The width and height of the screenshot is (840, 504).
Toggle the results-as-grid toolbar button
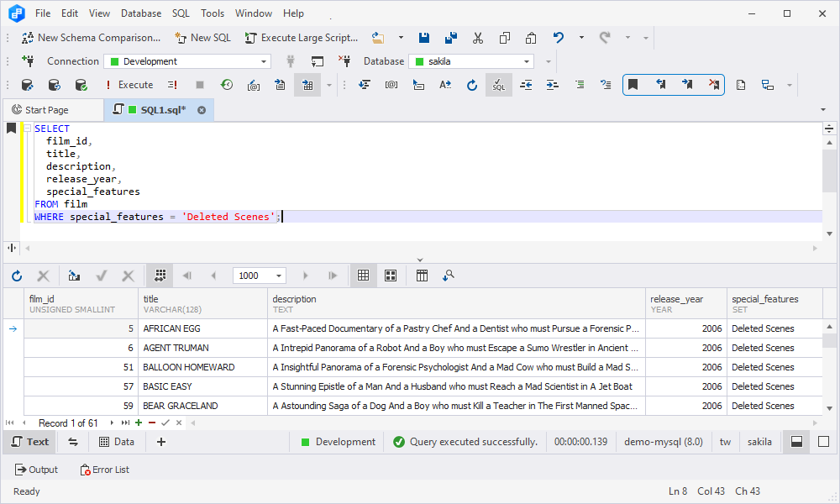(307, 85)
